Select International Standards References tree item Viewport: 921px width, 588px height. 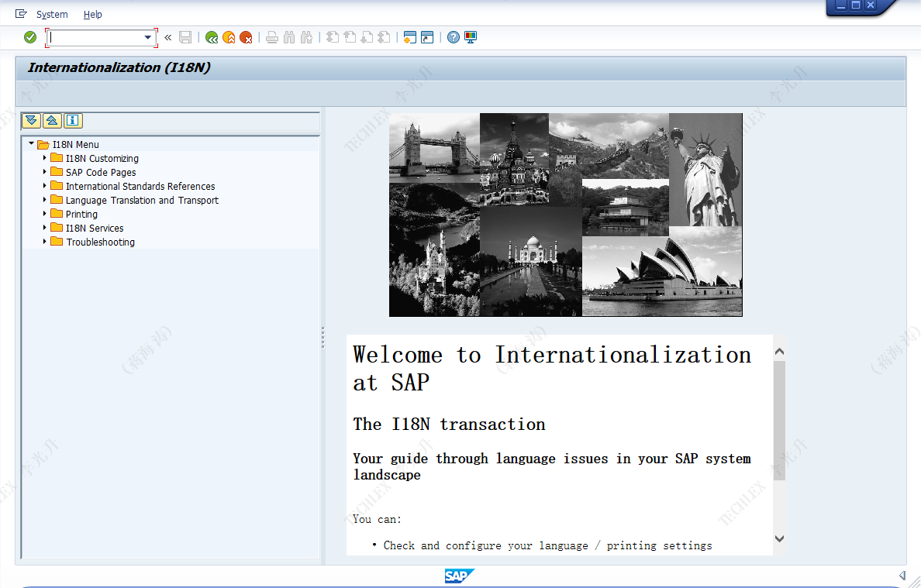tap(140, 187)
